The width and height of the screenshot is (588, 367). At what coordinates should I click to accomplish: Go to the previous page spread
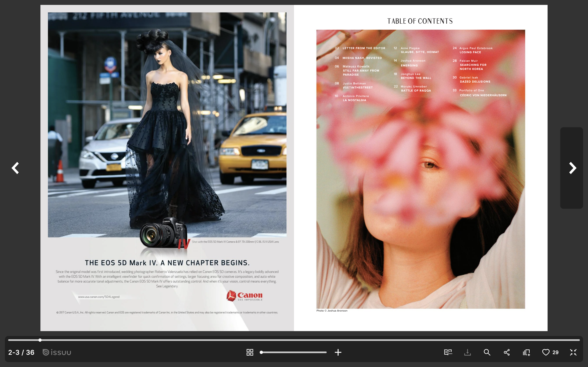coord(15,168)
